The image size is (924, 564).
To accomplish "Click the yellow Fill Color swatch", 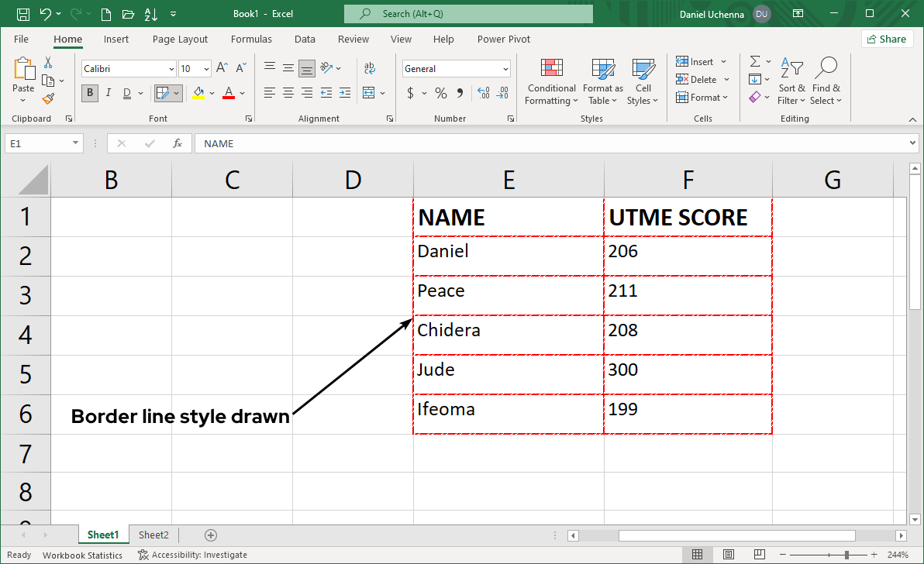I will (198, 93).
